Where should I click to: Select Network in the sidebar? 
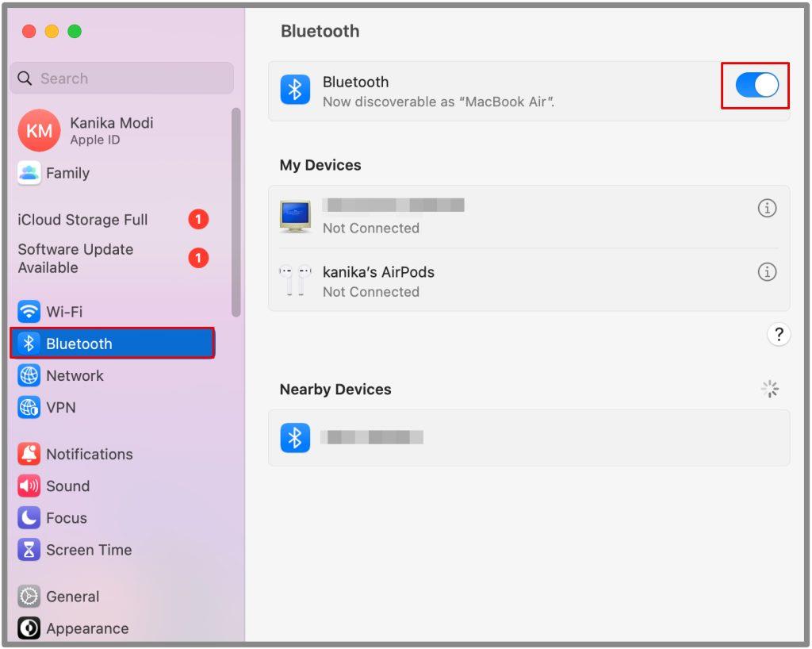point(113,375)
